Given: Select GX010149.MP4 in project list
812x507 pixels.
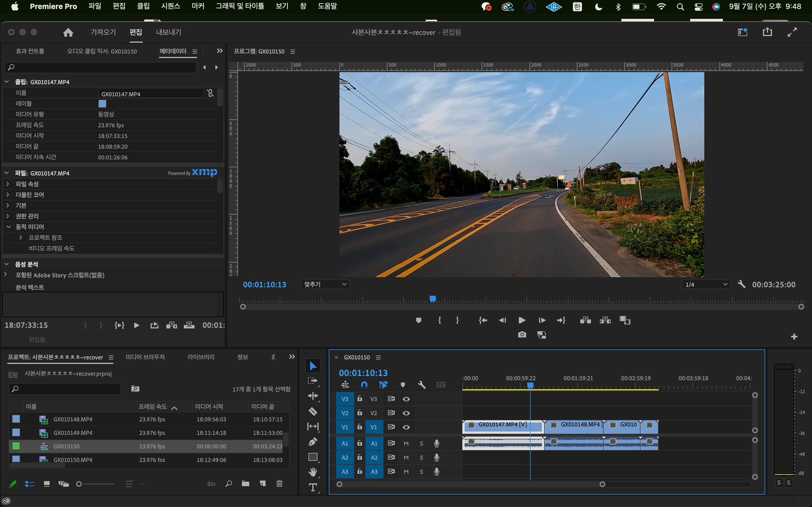Looking at the screenshot, I should click(73, 433).
